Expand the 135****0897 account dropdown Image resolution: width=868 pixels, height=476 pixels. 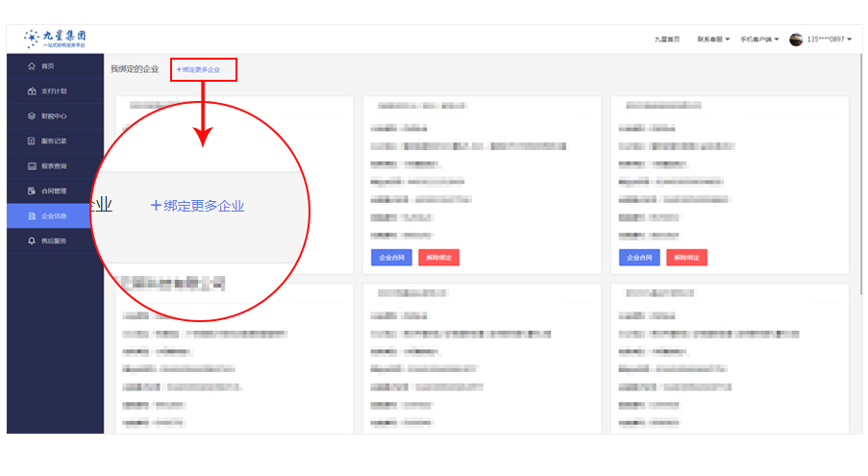(832, 39)
